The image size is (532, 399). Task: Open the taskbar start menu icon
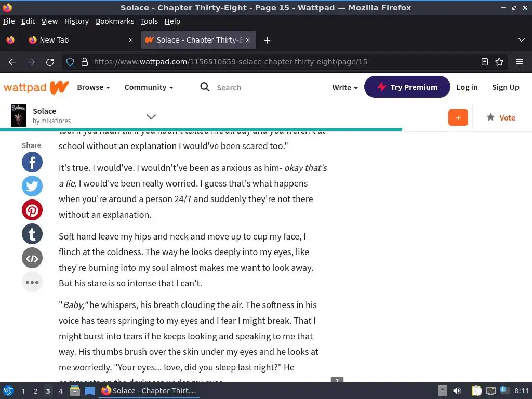(x=8, y=391)
